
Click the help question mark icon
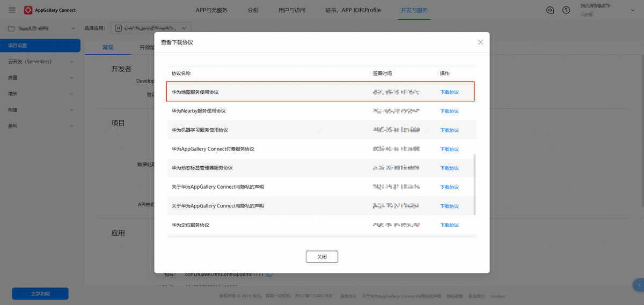coord(566,10)
